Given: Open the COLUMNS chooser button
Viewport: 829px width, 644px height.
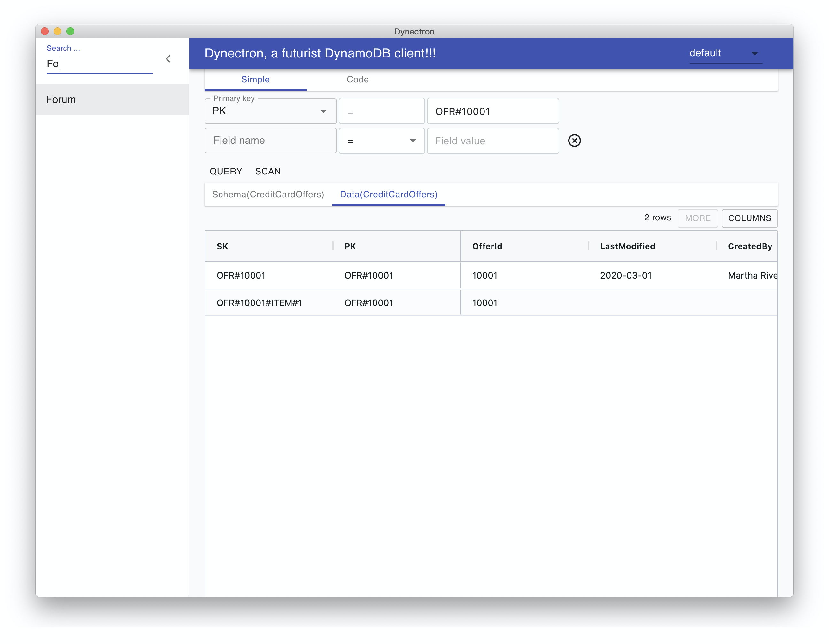Looking at the screenshot, I should 749,218.
